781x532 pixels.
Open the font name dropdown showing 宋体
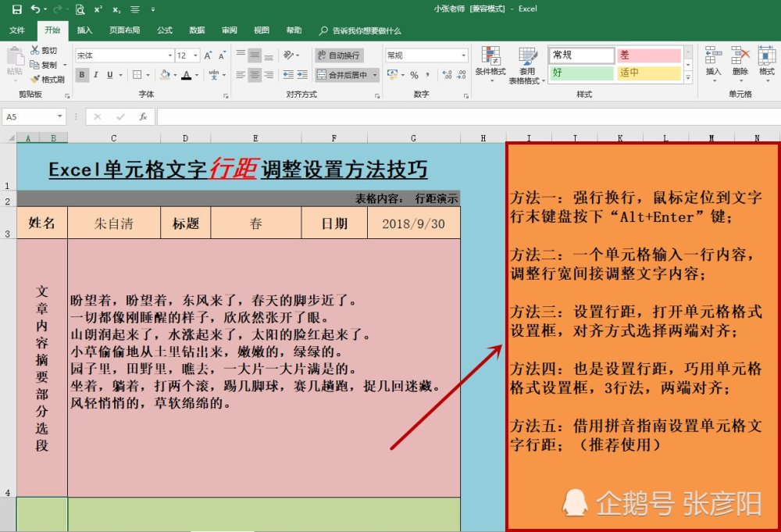pos(170,55)
